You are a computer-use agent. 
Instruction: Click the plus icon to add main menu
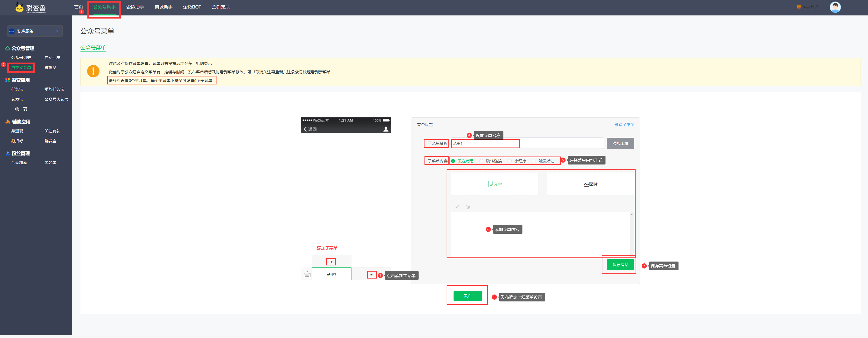[x=371, y=275]
